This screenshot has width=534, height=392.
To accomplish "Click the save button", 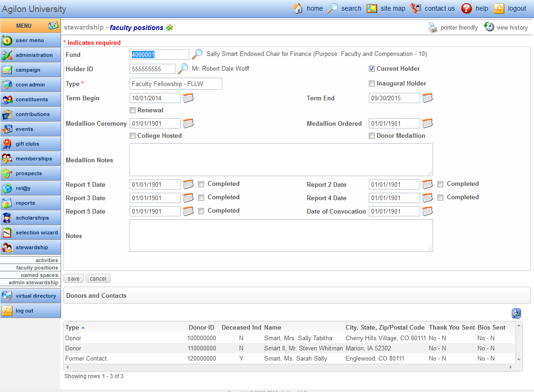I will 74,278.
